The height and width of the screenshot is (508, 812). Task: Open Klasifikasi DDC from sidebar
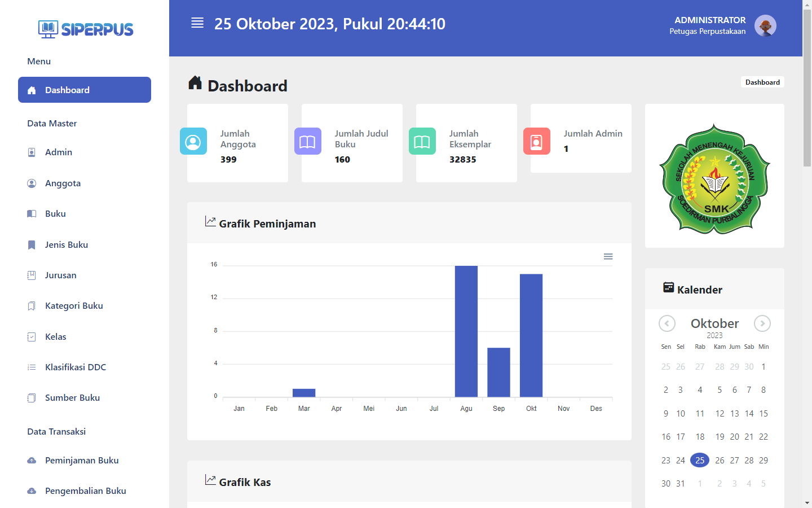[x=76, y=367]
